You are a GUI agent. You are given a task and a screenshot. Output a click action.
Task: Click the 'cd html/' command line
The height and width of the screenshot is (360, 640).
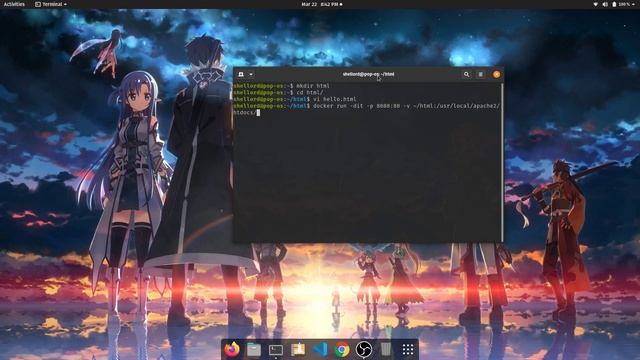[x=278, y=92]
